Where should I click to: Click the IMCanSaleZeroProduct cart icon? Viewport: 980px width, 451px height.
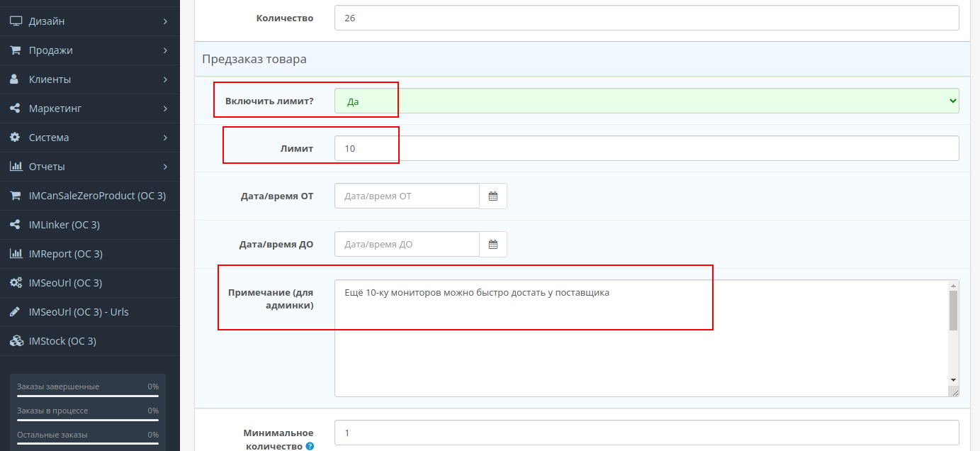[x=16, y=196]
